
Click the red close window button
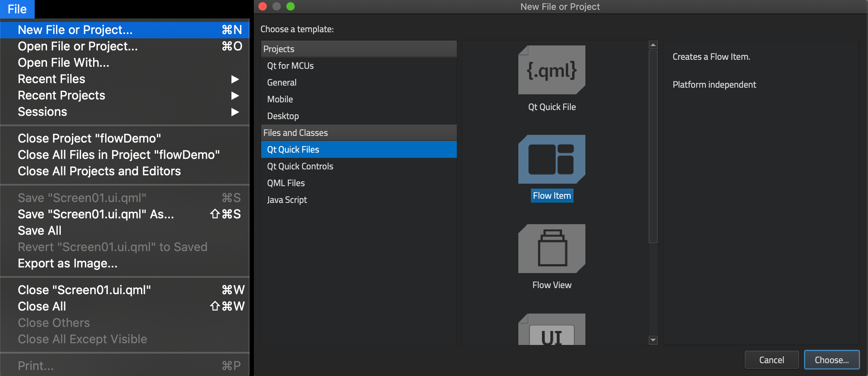coord(262,6)
